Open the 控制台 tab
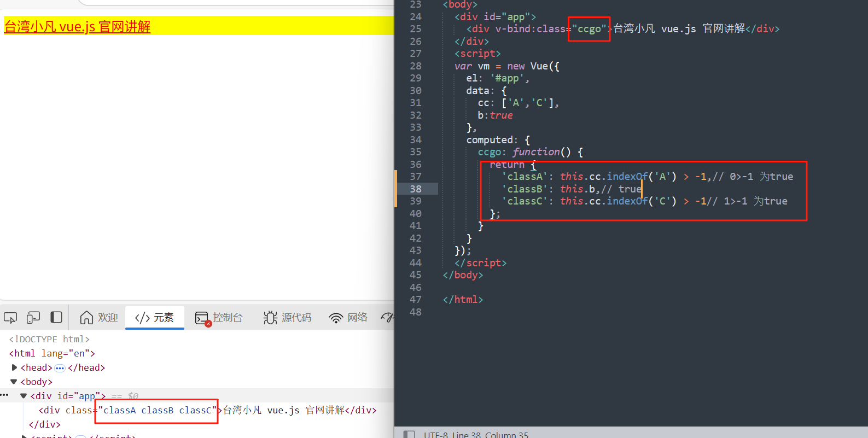This screenshot has height=438, width=868. tap(219, 318)
